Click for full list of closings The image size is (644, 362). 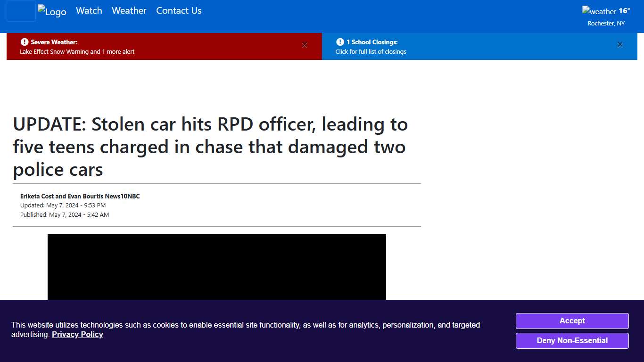coord(371,52)
